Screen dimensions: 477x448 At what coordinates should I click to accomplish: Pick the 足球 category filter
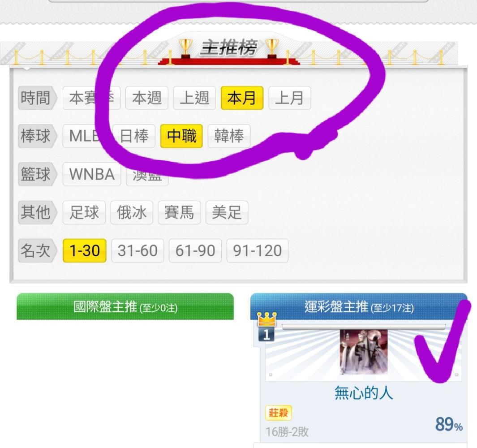tap(84, 212)
